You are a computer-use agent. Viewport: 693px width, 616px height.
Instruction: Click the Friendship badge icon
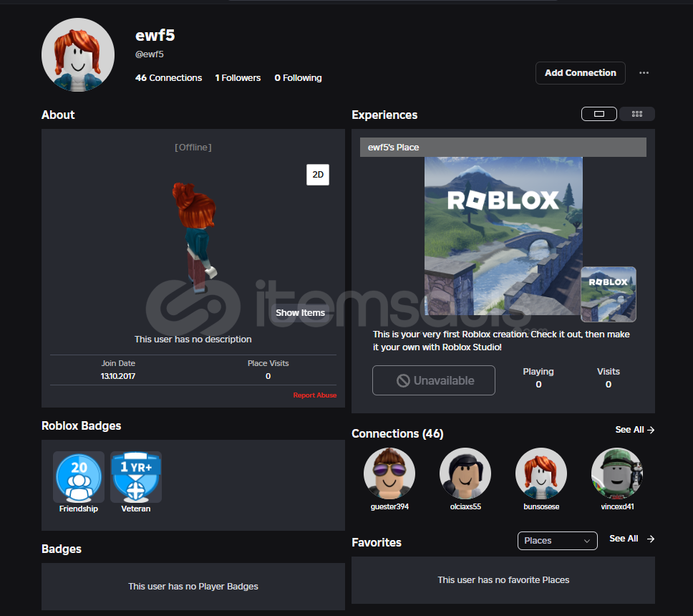(79, 476)
